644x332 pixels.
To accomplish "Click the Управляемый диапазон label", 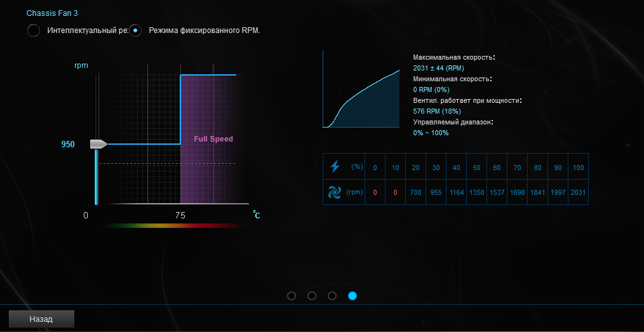I will [453, 122].
